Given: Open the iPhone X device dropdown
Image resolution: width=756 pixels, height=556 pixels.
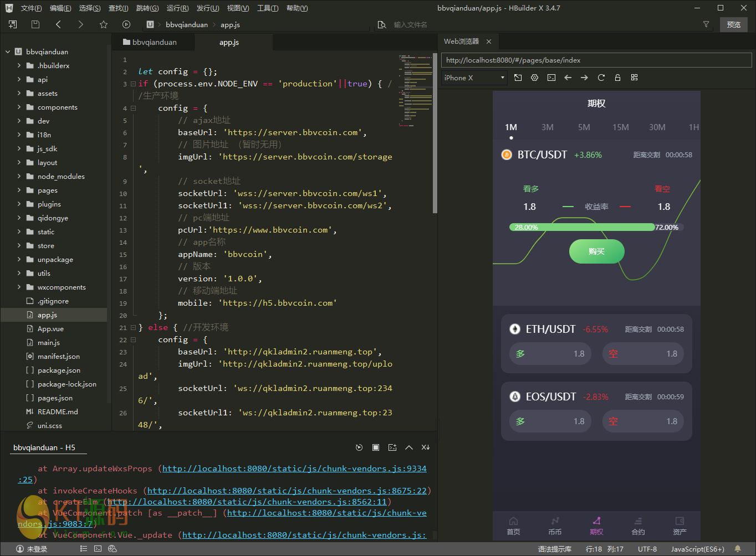Looking at the screenshot, I should click(x=474, y=78).
